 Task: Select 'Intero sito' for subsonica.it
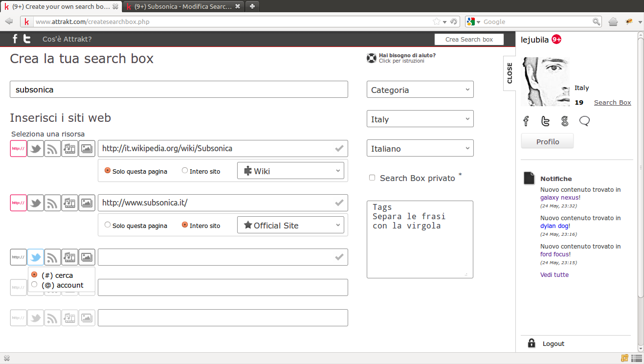[185, 225]
